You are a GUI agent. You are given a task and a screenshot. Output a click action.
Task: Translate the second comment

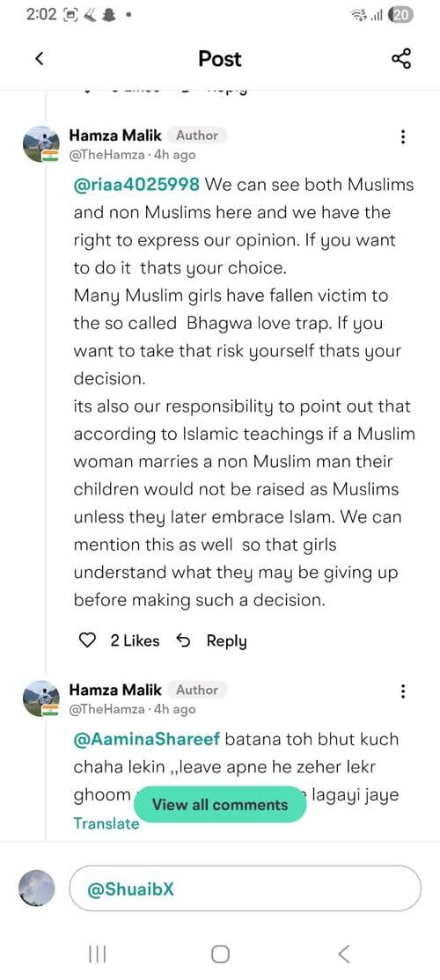point(106,823)
